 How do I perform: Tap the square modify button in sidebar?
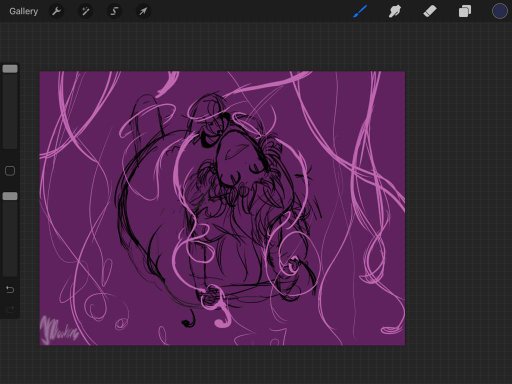[10, 171]
